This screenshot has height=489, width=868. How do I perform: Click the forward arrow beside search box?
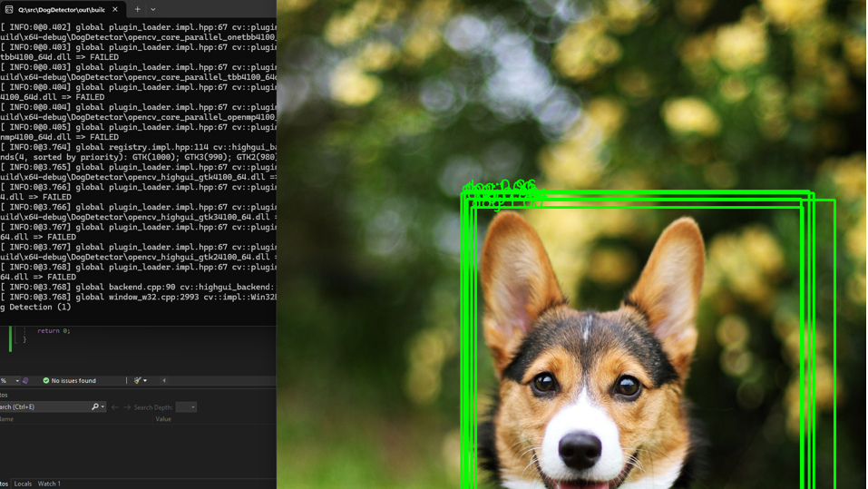(127, 407)
